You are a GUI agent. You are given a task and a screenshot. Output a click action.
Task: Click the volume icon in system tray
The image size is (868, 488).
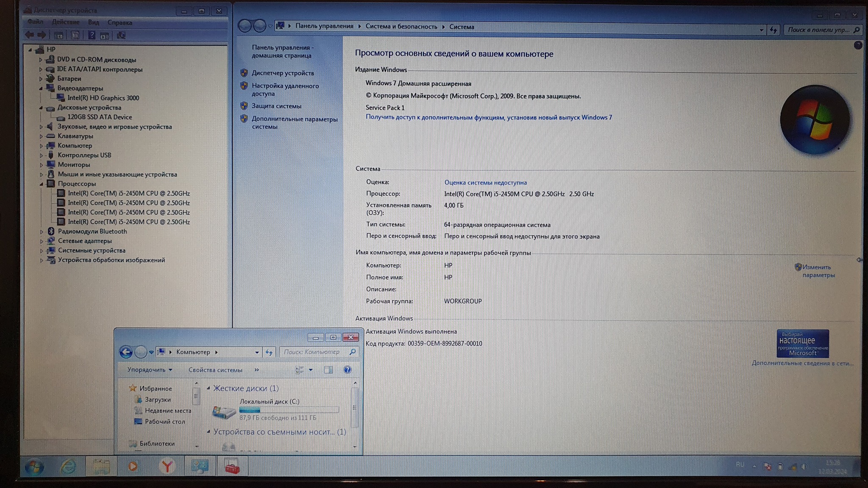tap(804, 467)
